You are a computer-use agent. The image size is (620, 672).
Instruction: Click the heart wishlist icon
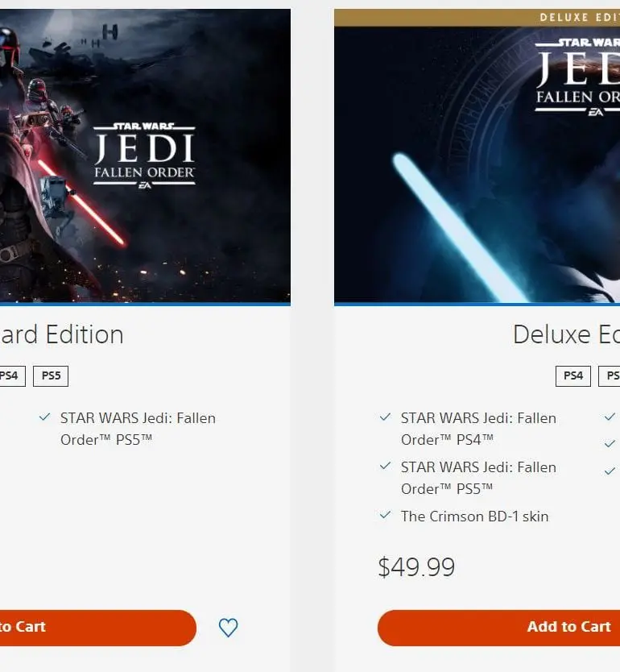coord(228,628)
